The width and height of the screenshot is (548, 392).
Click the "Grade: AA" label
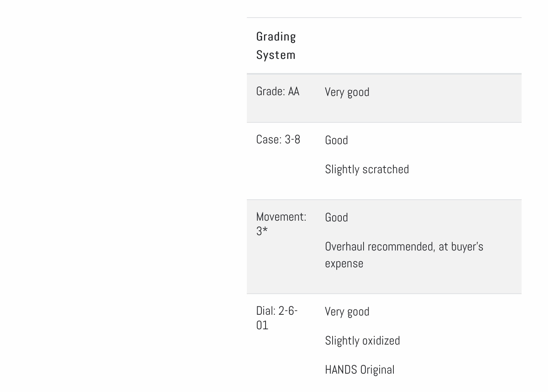(277, 91)
